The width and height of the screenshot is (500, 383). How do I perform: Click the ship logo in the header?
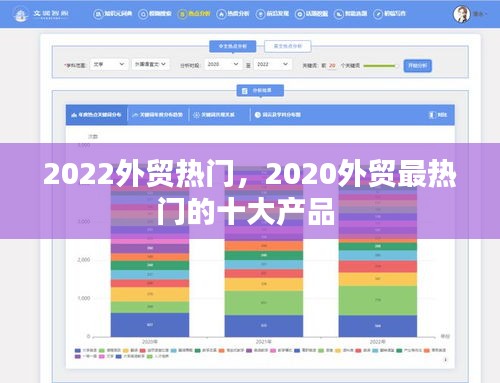point(21,15)
